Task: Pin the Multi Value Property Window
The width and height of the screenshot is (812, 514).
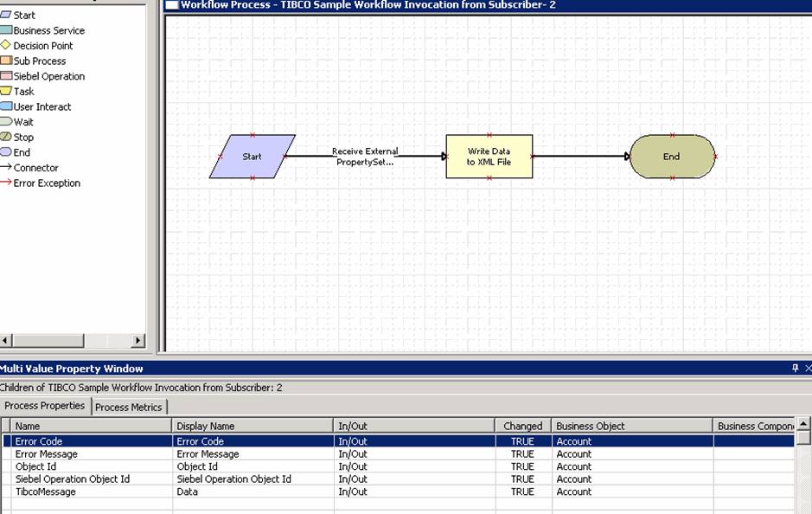Action: click(796, 369)
